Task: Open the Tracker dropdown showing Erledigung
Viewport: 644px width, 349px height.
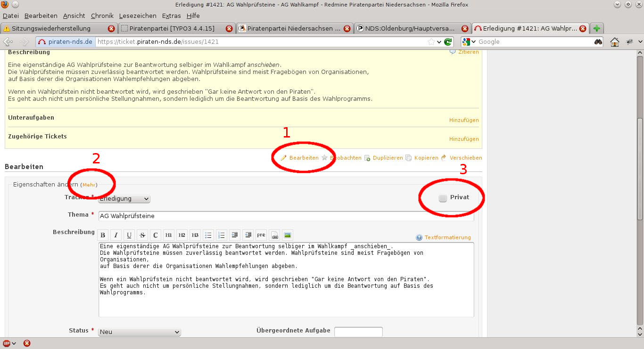Action: click(124, 199)
